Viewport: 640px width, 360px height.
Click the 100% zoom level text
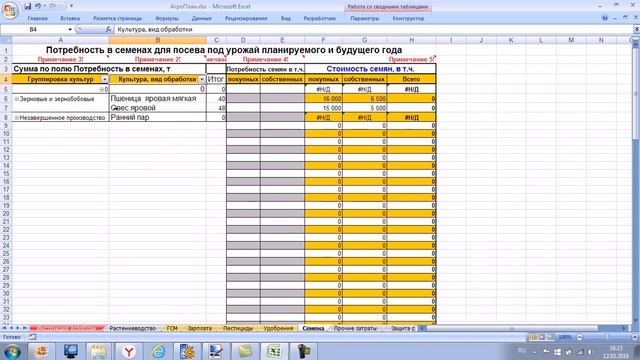564,337
